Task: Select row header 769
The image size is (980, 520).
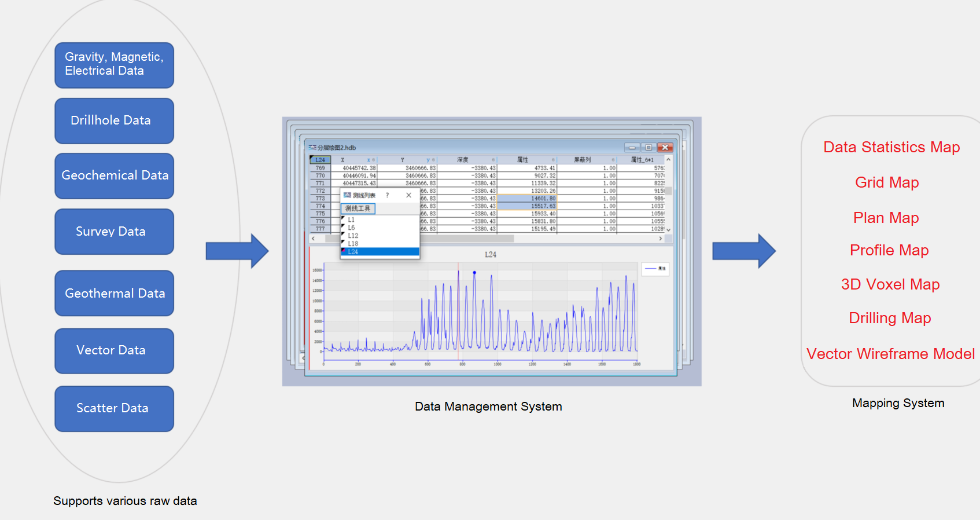Action: click(x=320, y=168)
